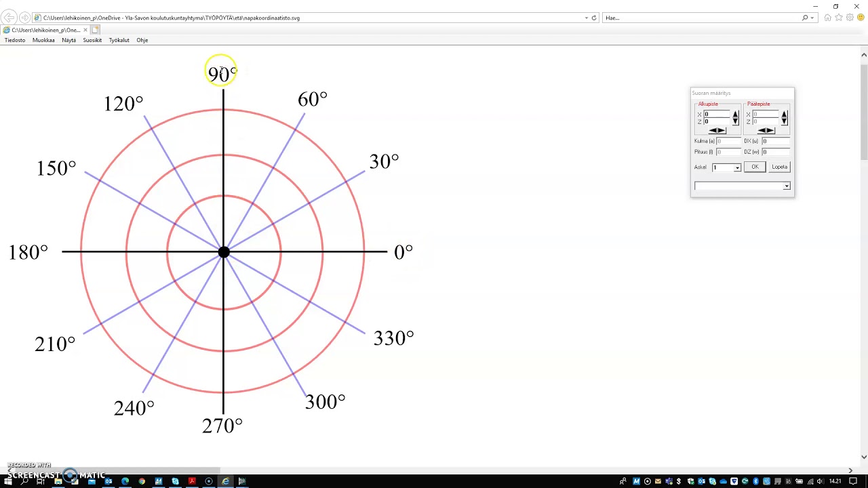Click the OneDrive cloud tray icon
Screen dimensions: 868x488
pos(724,481)
